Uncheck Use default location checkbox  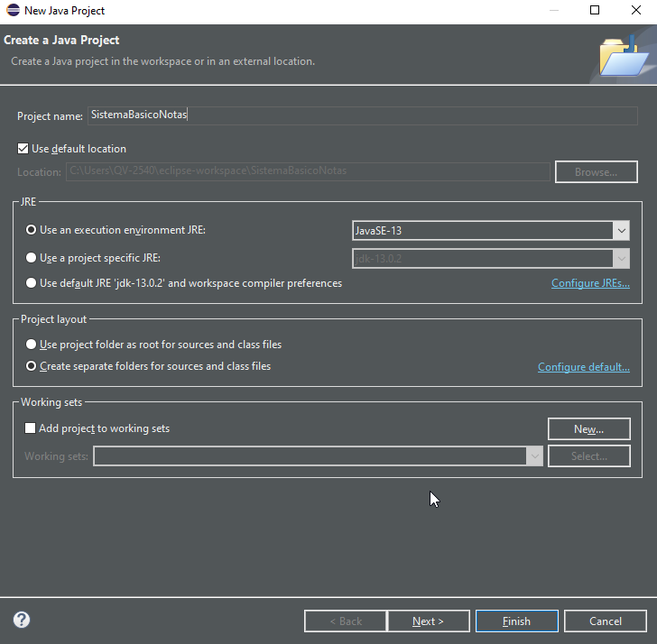[x=23, y=149]
